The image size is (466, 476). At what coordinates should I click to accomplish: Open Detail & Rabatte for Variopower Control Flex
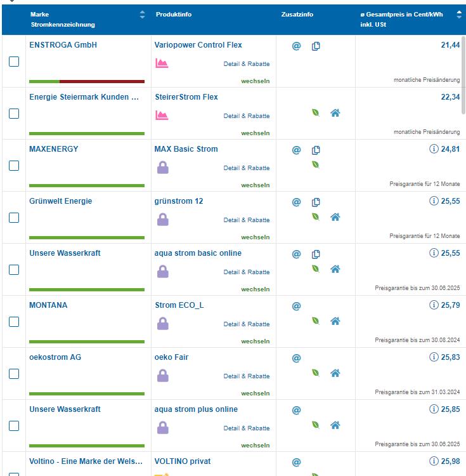tap(247, 63)
